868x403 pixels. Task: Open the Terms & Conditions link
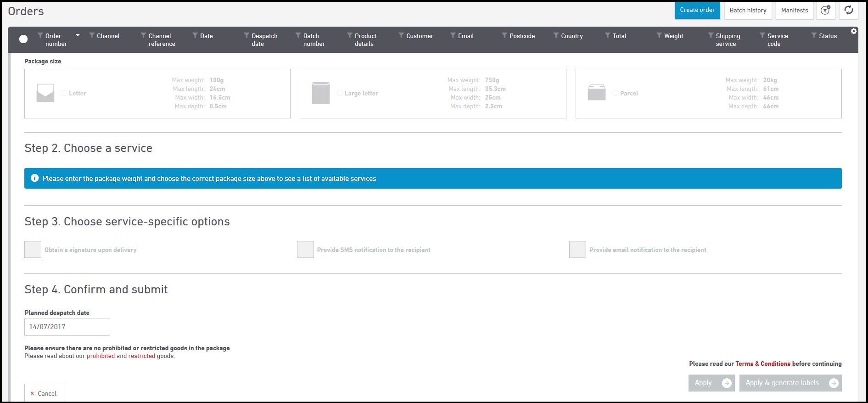point(762,364)
